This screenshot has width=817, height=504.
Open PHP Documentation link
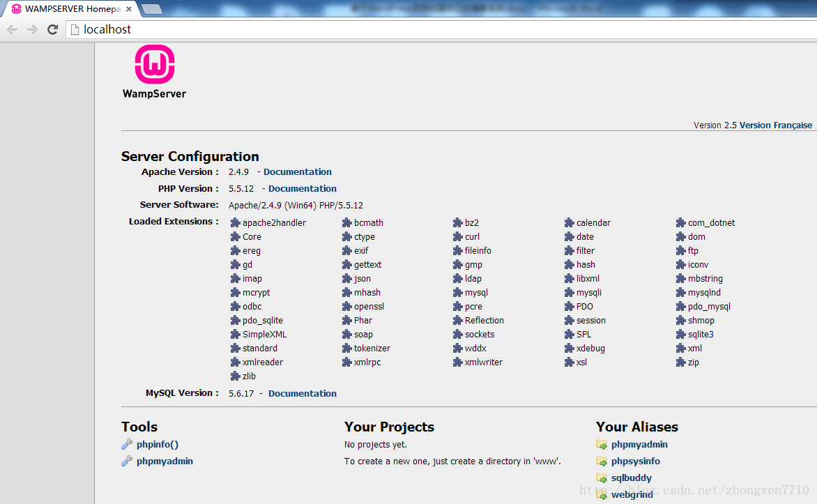tap(303, 189)
